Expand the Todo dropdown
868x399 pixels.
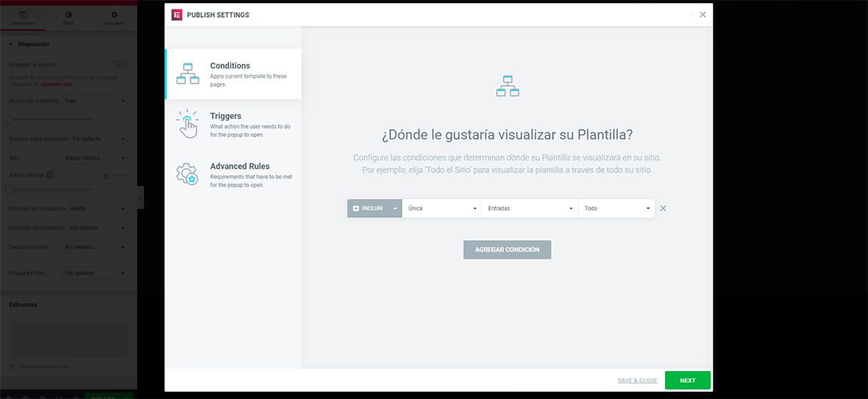click(616, 208)
